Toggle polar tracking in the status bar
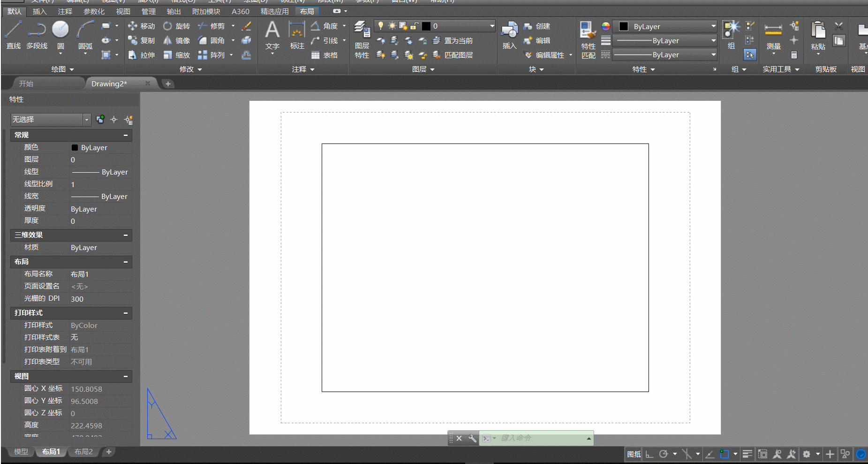This screenshot has height=464, width=868. [x=663, y=454]
